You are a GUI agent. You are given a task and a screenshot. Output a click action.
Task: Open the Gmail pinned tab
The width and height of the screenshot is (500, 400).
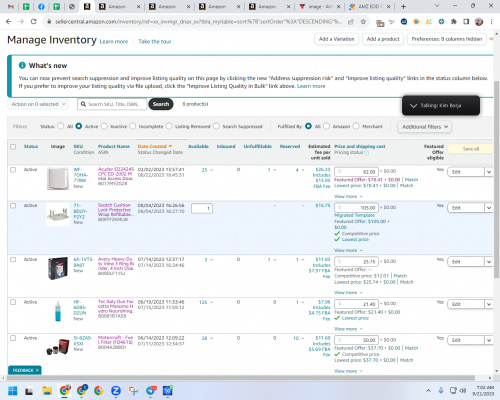(11, 6)
